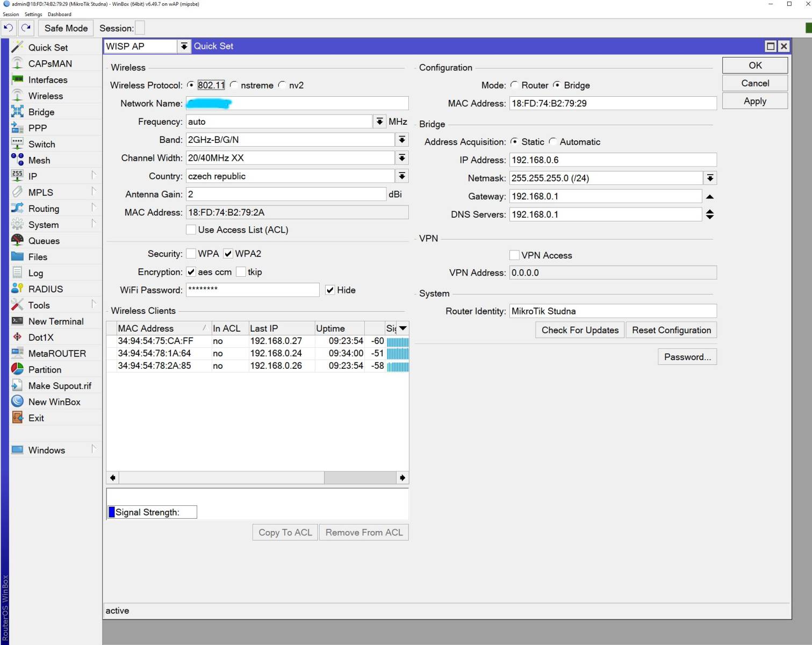
Task: Open Interfaces sidebar icon
Action: pyautogui.click(x=17, y=80)
